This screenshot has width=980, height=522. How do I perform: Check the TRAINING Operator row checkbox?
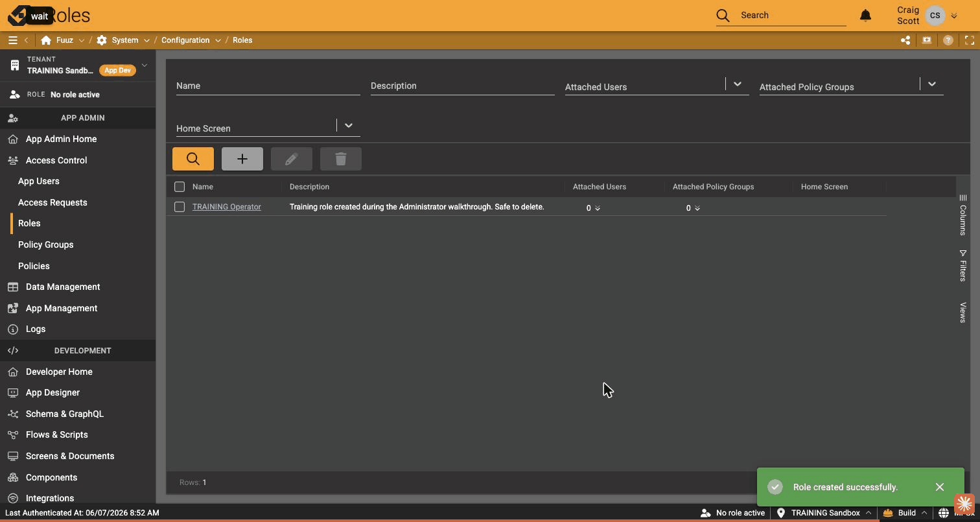click(x=180, y=207)
